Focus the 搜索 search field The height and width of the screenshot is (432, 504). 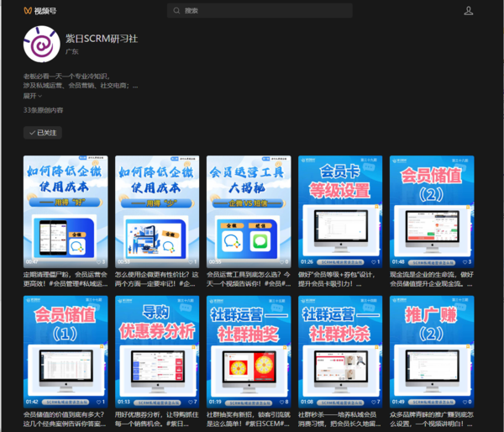pyautogui.click(x=260, y=11)
